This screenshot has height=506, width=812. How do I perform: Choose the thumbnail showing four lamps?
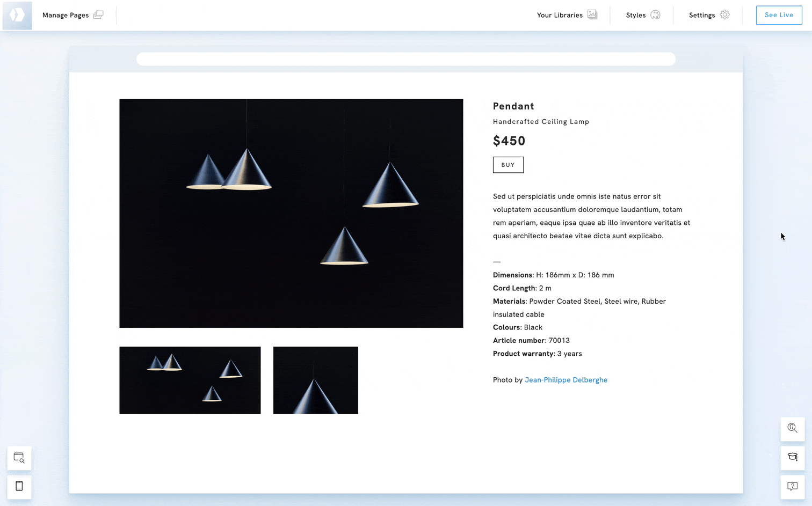(x=190, y=380)
